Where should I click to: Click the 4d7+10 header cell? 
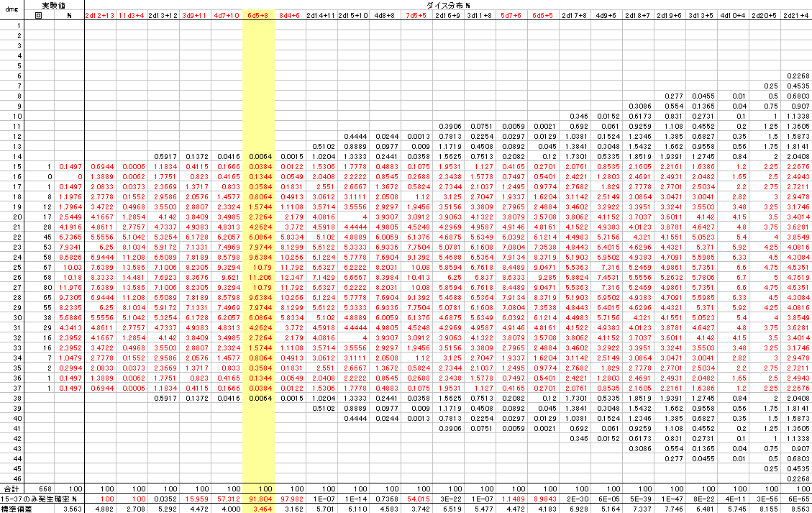pos(227,16)
